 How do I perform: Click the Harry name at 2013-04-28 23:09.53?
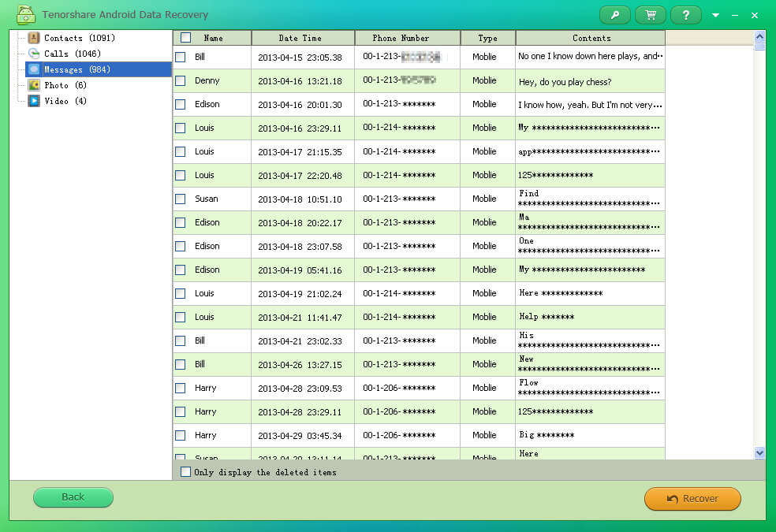205,388
